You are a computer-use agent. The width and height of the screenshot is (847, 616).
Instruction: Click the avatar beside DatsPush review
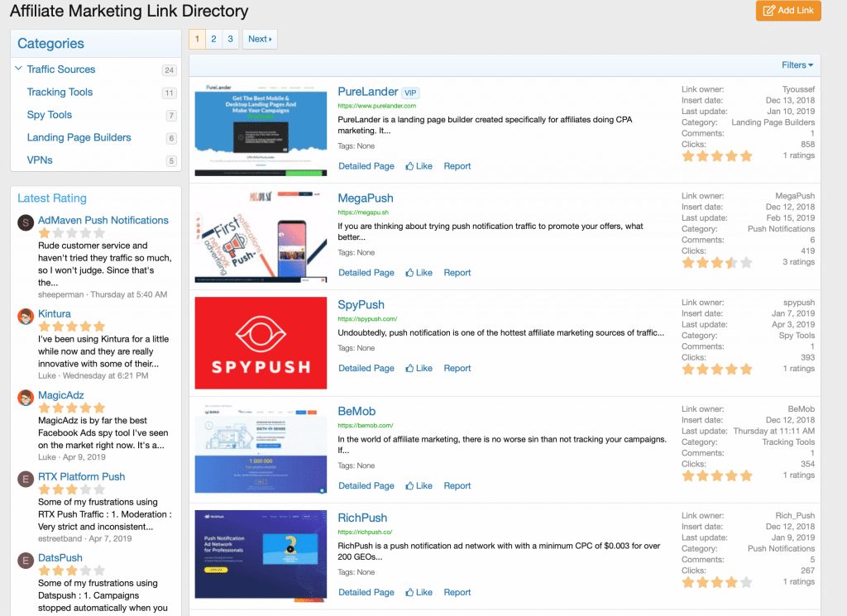[x=26, y=561]
